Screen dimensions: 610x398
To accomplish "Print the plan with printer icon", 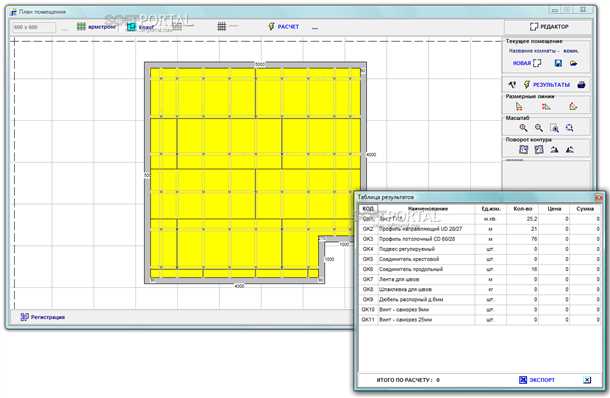I will click(581, 84).
